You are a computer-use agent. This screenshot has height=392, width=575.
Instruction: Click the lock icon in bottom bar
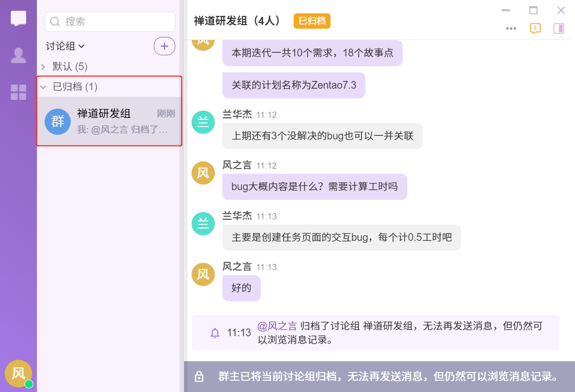[199, 377]
